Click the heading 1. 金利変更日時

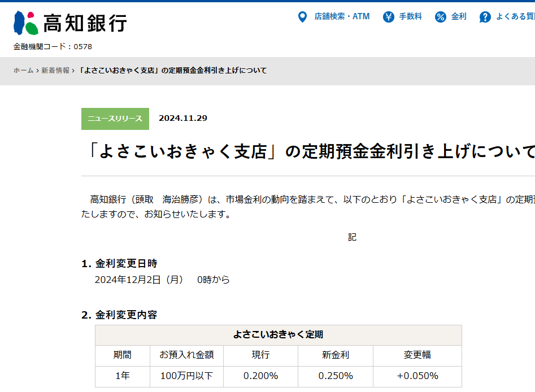(119, 263)
